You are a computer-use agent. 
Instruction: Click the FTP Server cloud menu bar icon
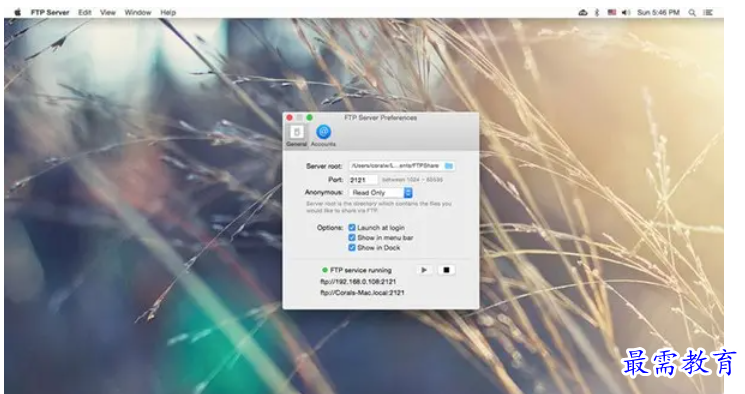click(x=583, y=12)
